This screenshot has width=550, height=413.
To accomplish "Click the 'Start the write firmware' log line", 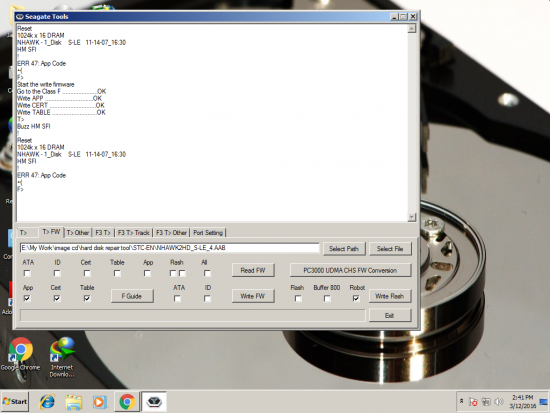I will pyautogui.click(x=46, y=84).
